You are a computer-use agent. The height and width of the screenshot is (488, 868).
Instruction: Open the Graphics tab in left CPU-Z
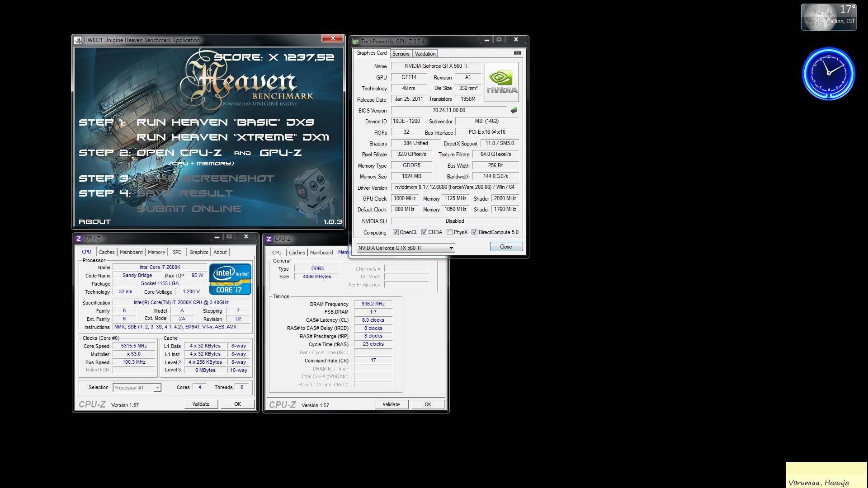tap(199, 252)
